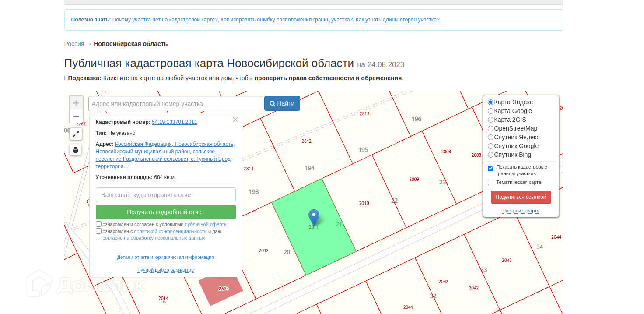Zoom in the map with plus button
Viewport: 644px width, 314px height.
76,103
